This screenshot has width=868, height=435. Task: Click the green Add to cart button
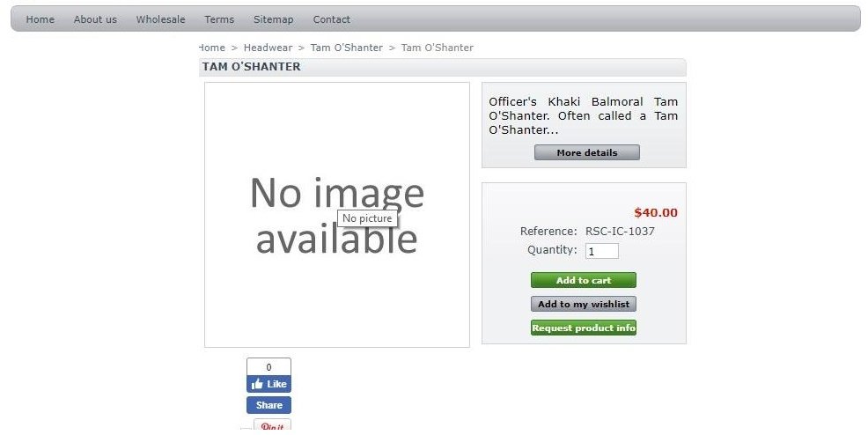coord(584,280)
